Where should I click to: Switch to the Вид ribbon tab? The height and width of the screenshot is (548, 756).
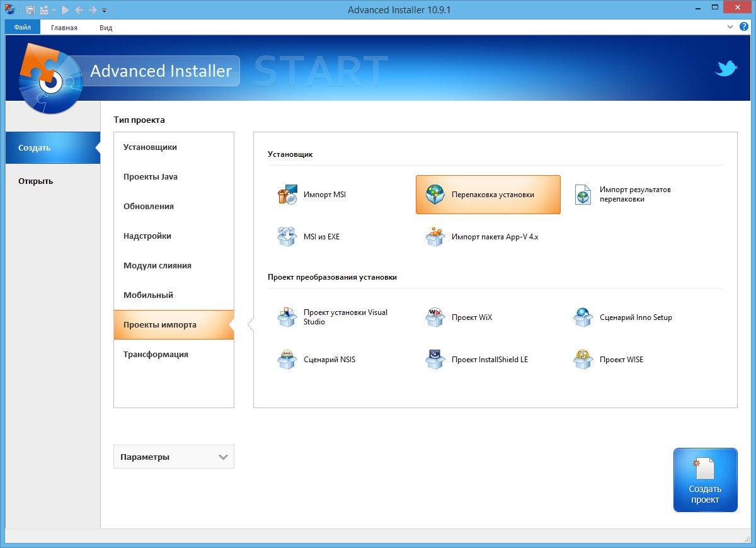tap(106, 27)
